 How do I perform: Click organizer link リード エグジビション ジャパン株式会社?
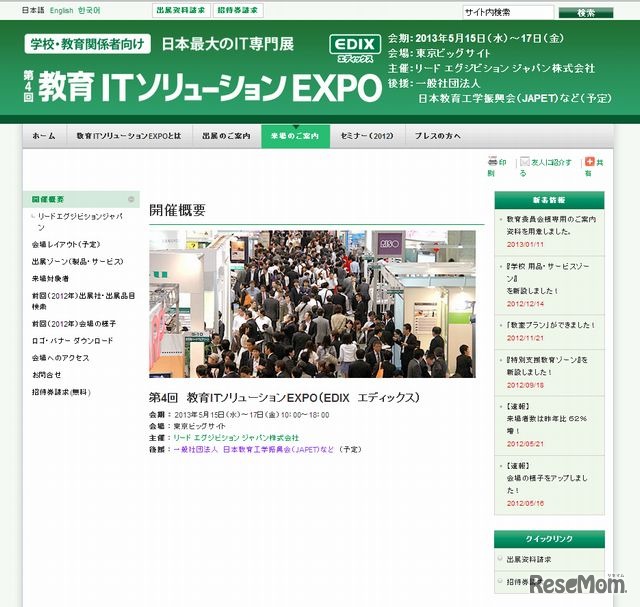point(236,438)
